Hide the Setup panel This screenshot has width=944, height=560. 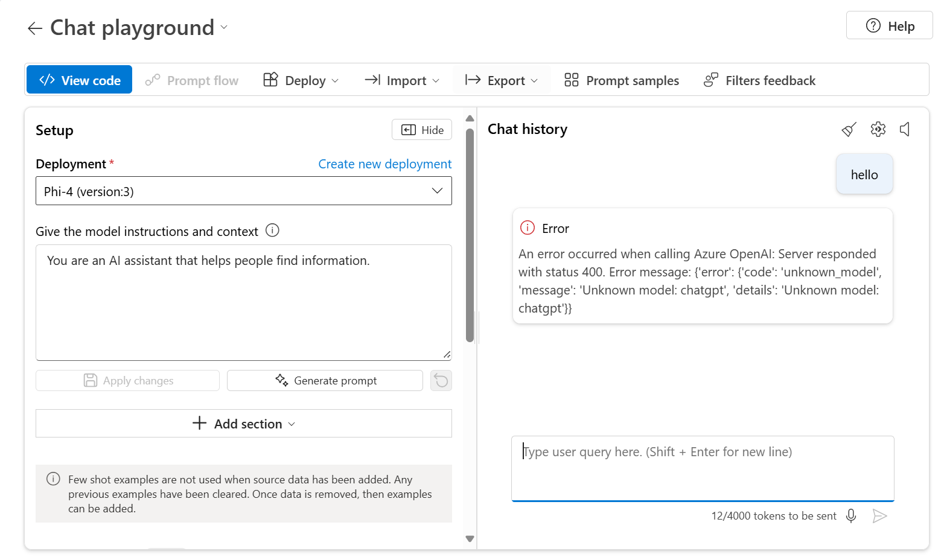click(422, 130)
